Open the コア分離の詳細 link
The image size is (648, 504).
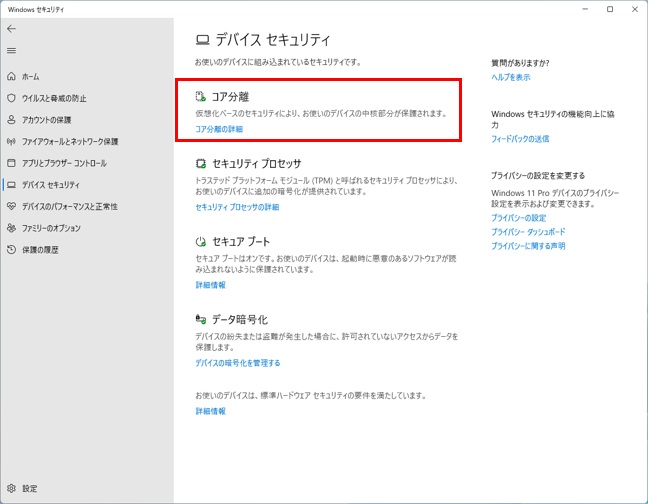[219, 129]
